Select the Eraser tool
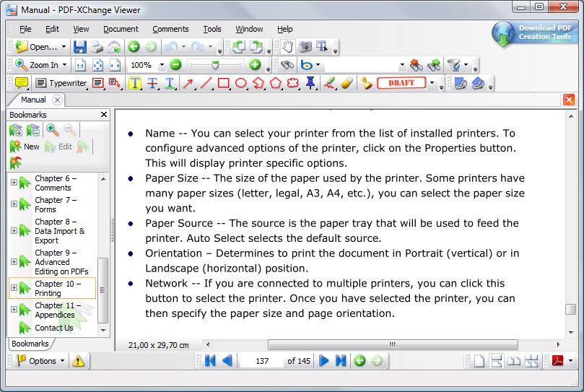Viewport: 584px width, 392px height. (x=347, y=83)
